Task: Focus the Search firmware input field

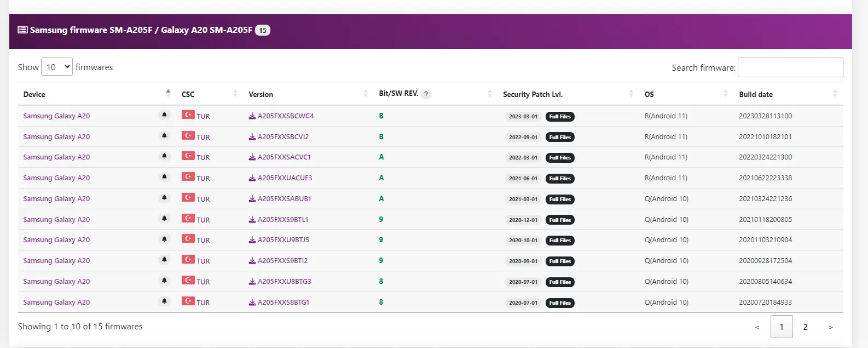Action: coord(790,67)
